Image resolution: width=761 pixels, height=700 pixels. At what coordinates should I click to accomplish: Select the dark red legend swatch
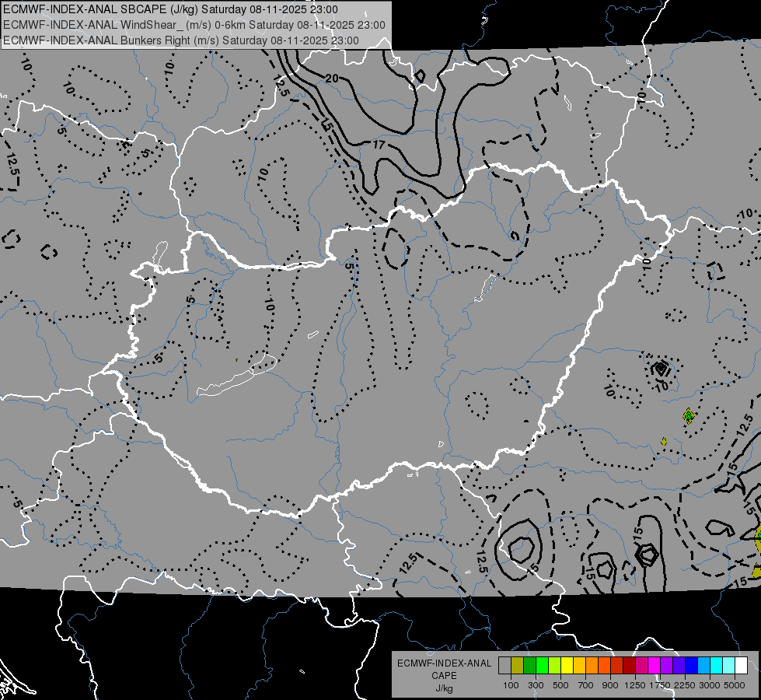point(630,665)
